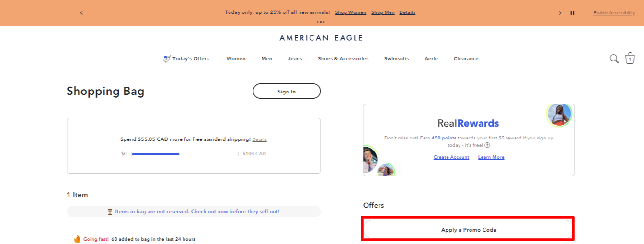Click Learn More in RealRewards
The width and height of the screenshot is (644, 244).
[491, 157]
